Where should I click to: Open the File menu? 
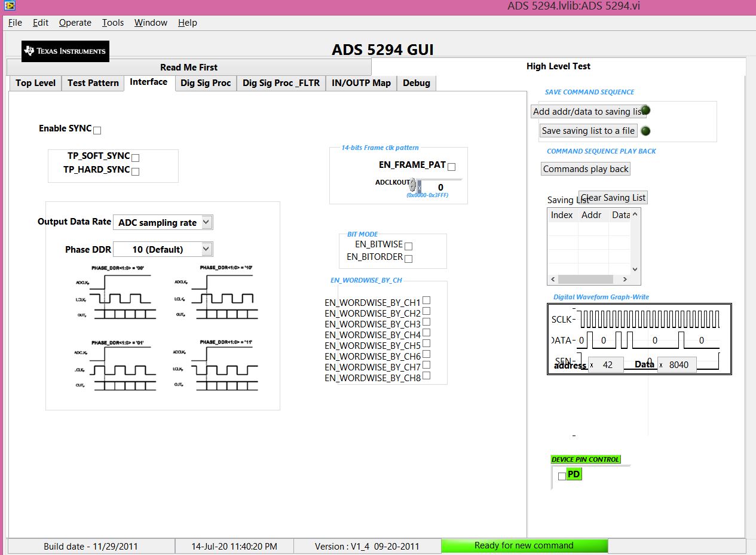point(15,23)
